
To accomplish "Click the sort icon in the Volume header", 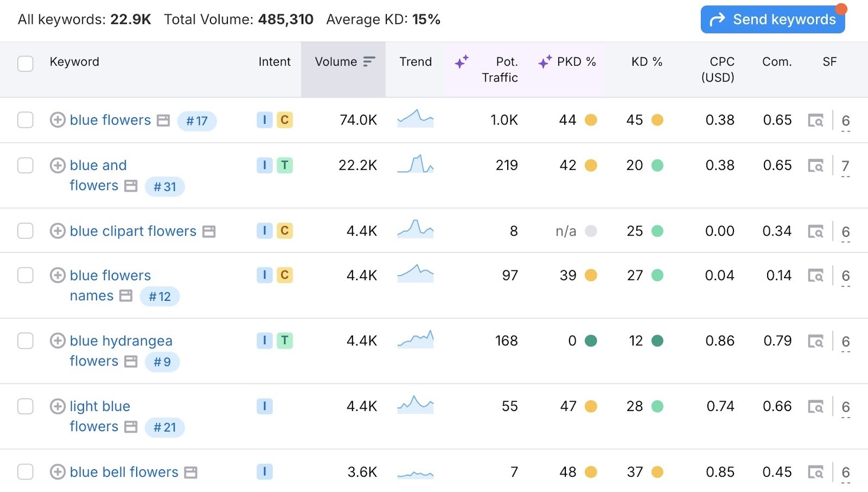I will coord(369,61).
